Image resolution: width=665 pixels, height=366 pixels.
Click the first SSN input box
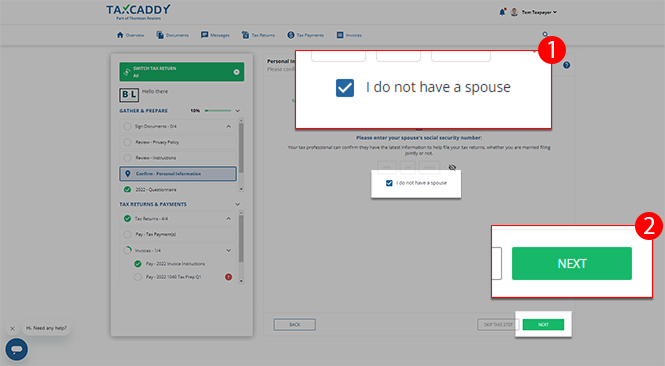pyautogui.click(x=387, y=167)
